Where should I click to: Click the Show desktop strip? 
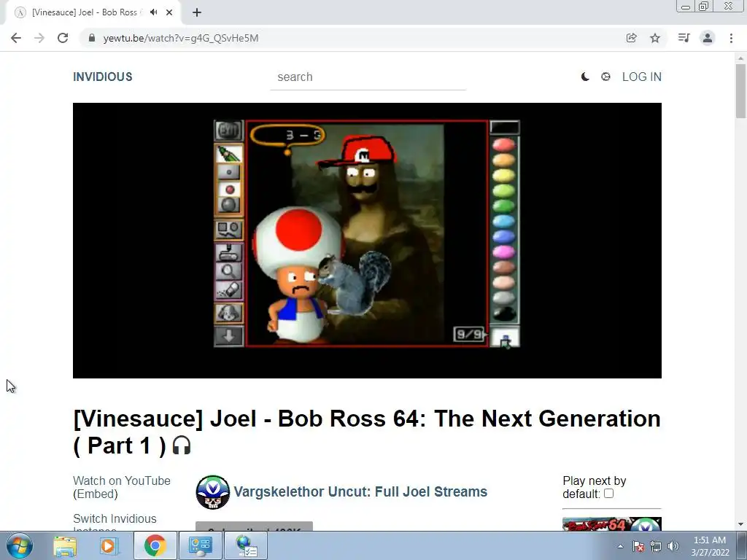[742, 545]
